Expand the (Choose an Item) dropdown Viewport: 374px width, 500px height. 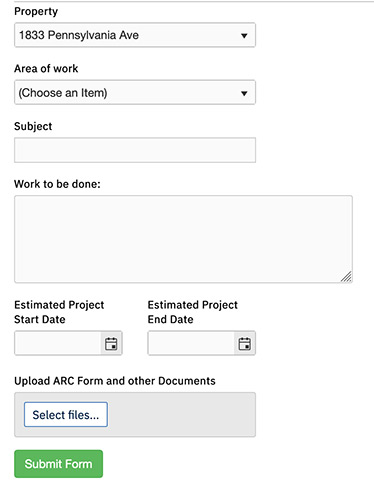tap(135, 92)
